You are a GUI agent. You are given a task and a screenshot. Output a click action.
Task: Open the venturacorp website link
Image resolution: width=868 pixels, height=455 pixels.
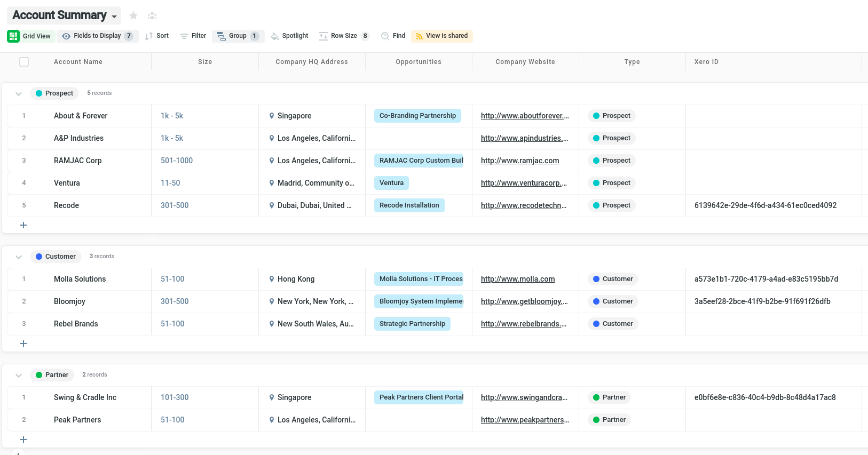[524, 183]
